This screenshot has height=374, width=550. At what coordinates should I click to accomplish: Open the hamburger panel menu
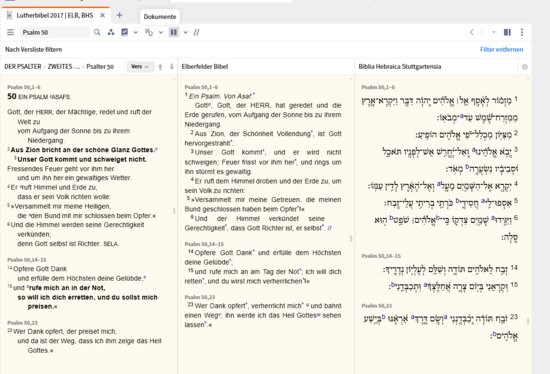11,32
